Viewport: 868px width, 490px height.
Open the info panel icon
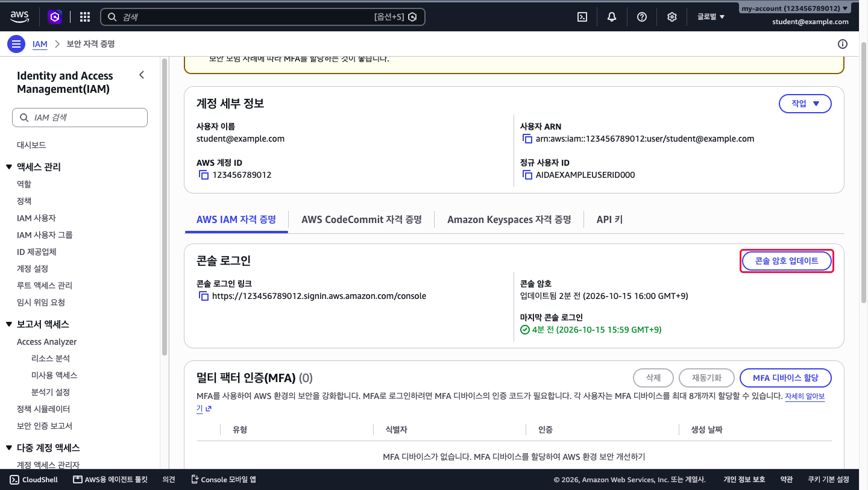(x=843, y=44)
